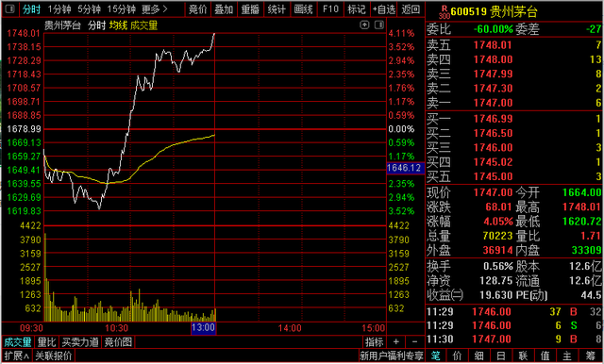Add stock via +自选
The height and width of the screenshot is (364, 604).
(384, 9)
